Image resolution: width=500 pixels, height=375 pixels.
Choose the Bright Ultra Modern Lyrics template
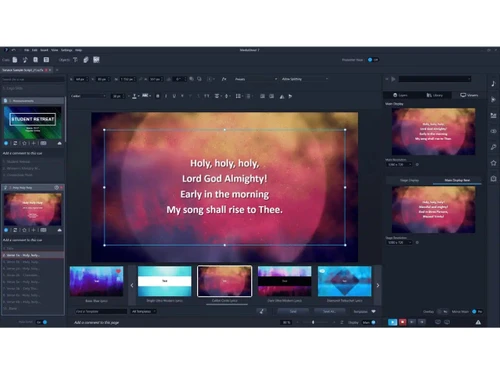tap(165, 281)
